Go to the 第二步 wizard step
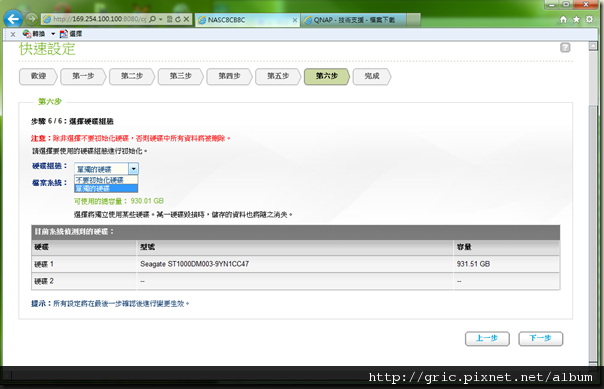 pos(132,76)
